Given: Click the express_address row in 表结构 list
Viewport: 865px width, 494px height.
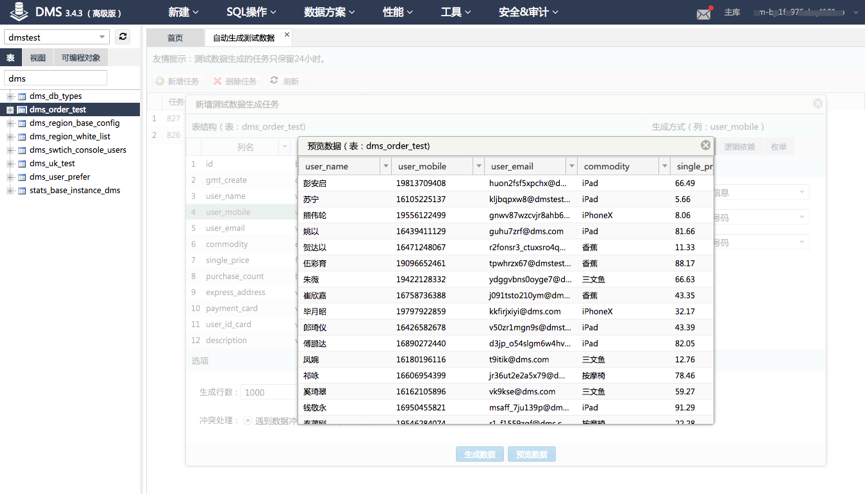Looking at the screenshot, I should [242, 292].
